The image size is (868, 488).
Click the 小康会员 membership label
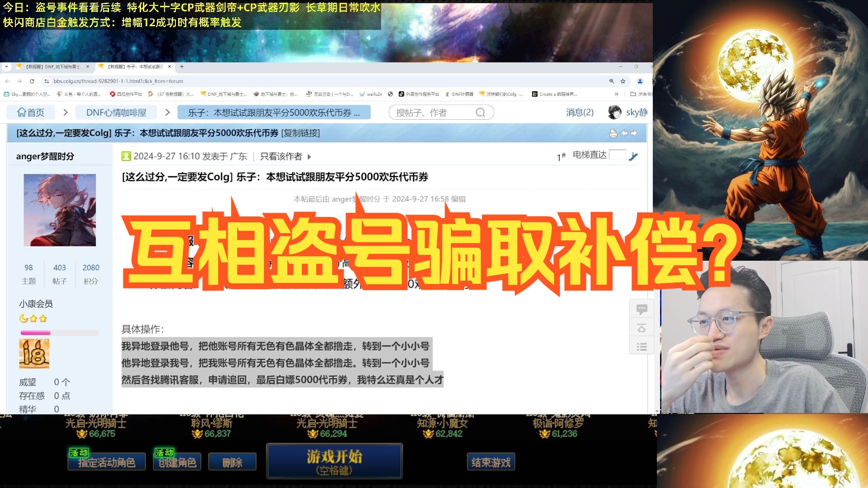pyautogui.click(x=36, y=304)
